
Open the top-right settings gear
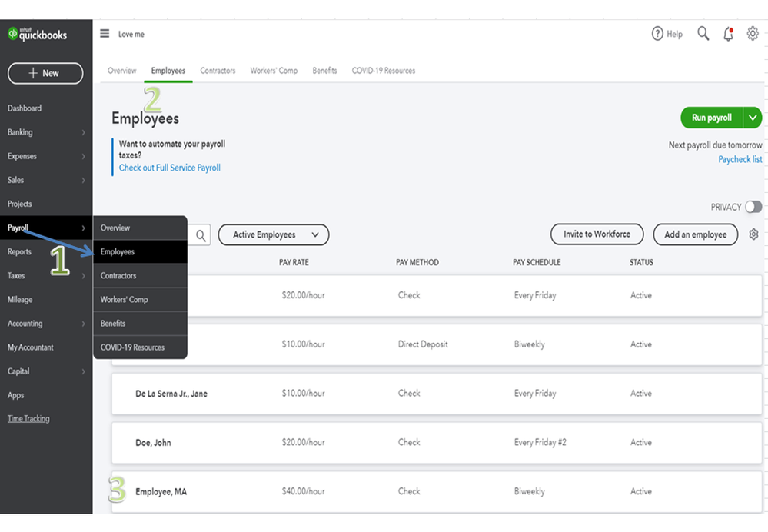point(753,34)
